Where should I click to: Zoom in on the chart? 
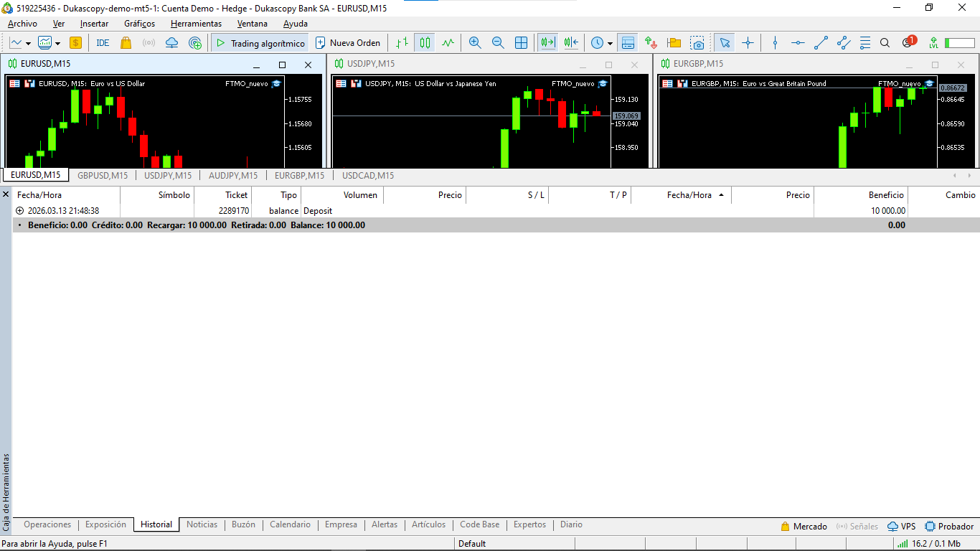475,43
